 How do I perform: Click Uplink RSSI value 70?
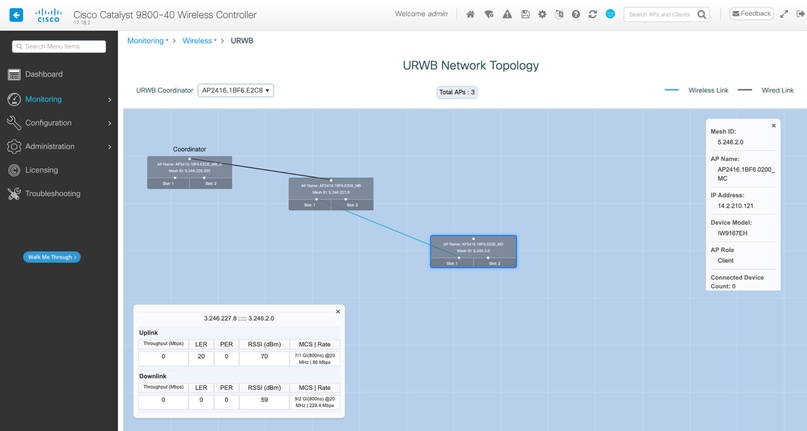(x=264, y=356)
